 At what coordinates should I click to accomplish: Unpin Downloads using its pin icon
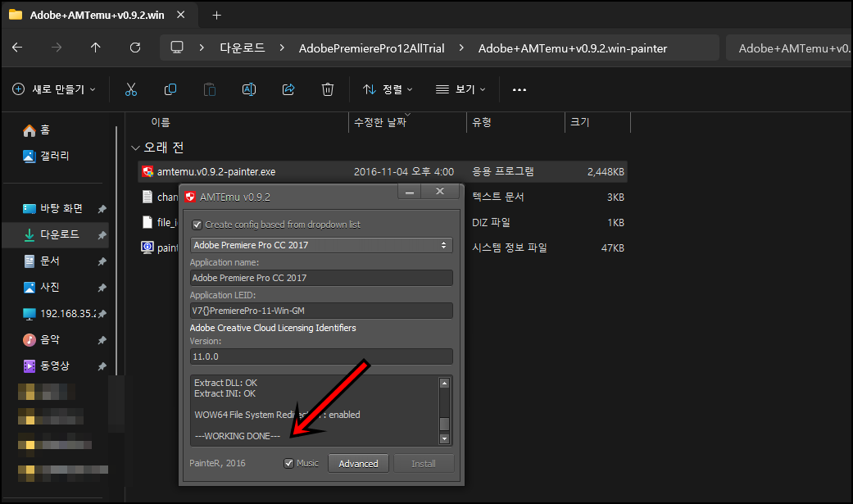point(102,235)
